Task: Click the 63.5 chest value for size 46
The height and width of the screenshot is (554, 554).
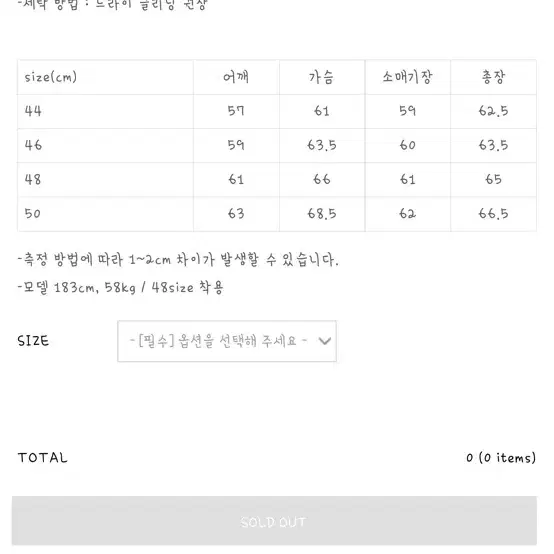Action: pyautogui.click(x=322, y=145)
